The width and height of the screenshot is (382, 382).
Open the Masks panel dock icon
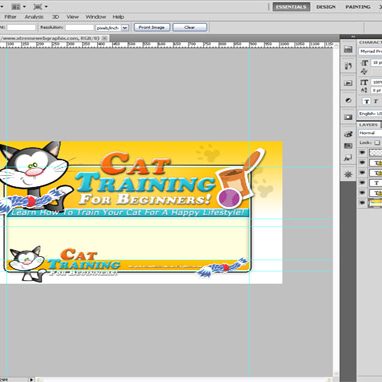tap(348, 117)
